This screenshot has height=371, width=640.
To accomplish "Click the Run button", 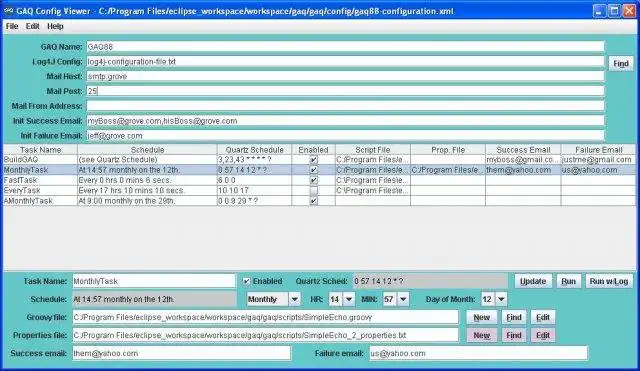I will coord(568,281).
